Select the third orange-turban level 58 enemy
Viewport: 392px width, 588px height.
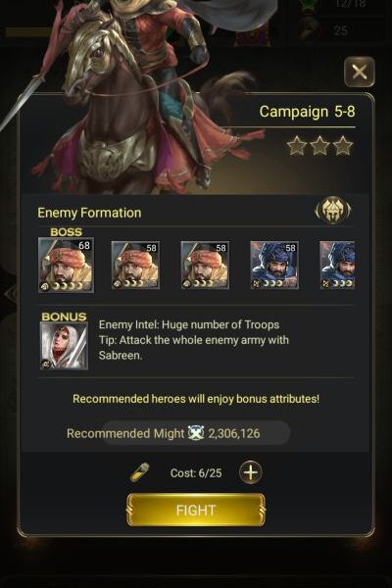tap(205, 265)
